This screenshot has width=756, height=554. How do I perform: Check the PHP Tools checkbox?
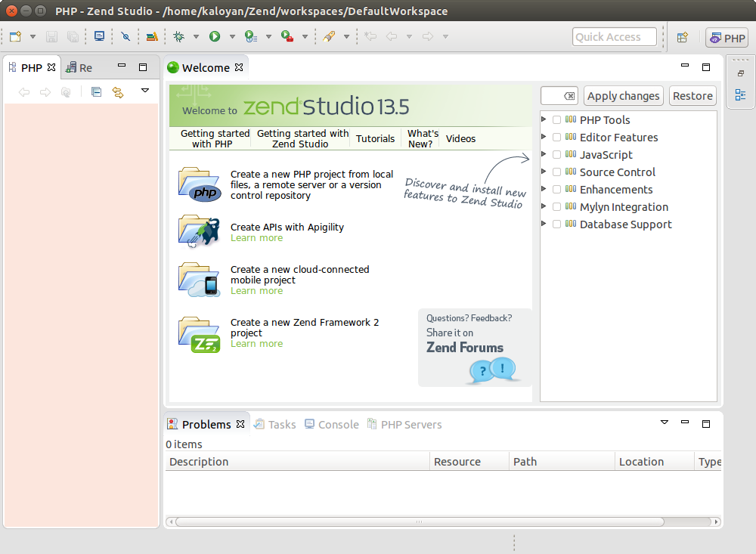click(556, 120)
